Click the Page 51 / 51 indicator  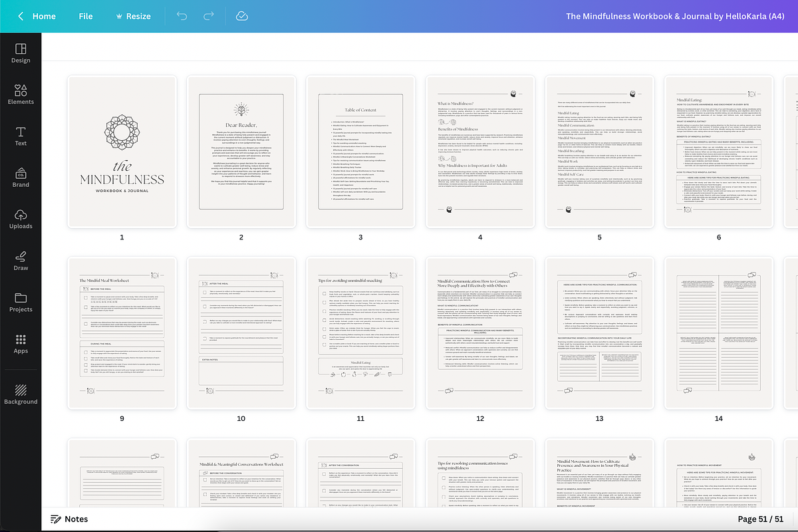point(761,519)
